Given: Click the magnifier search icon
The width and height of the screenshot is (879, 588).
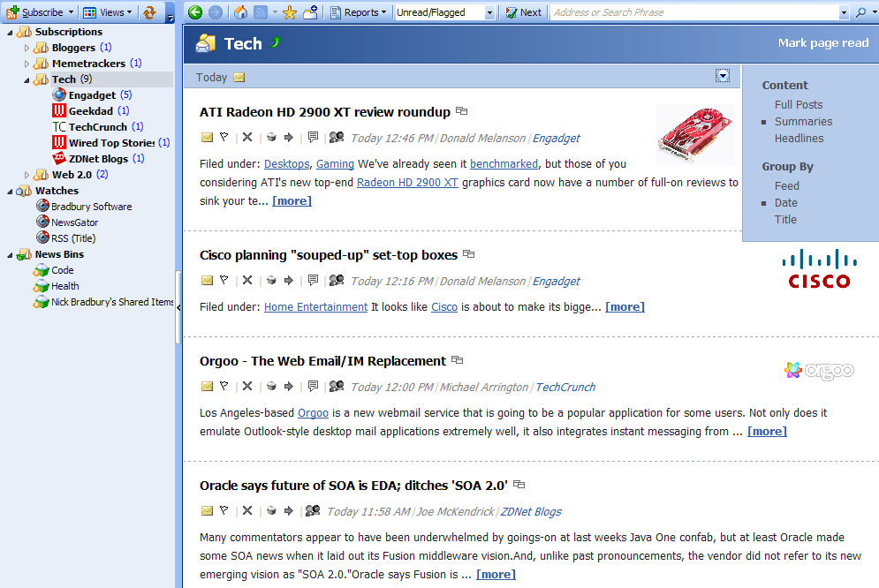Looking at the screenshot, I should [861, 12].
